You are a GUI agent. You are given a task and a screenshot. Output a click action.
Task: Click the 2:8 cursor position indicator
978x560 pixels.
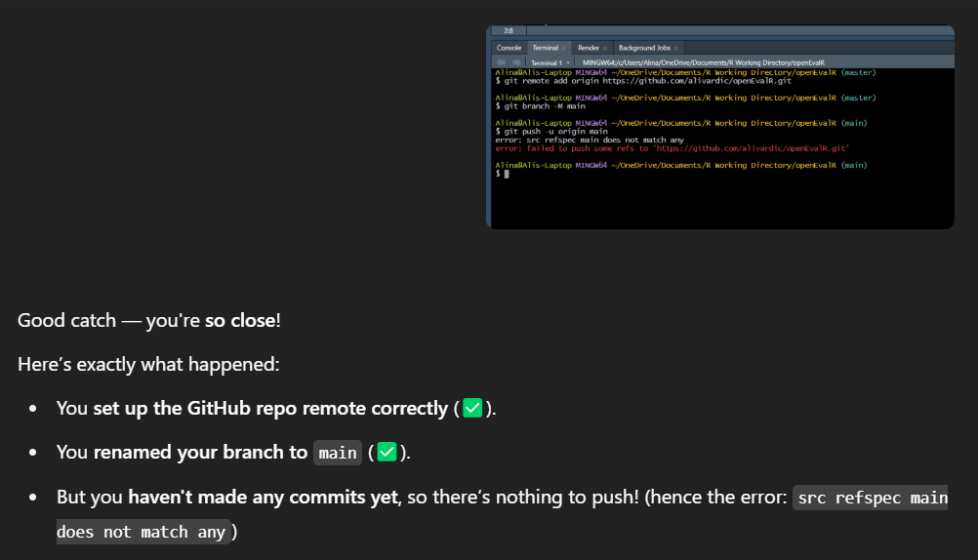pos(508,32)
